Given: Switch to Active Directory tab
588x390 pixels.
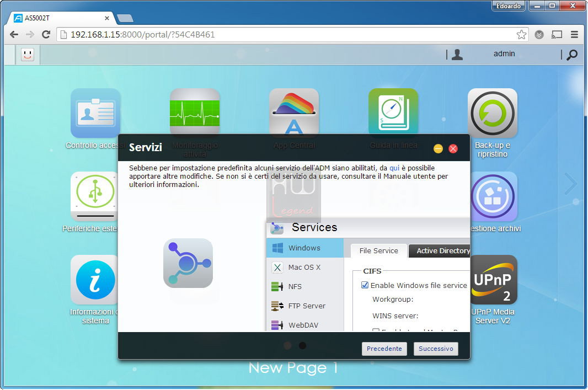Looking at the screenshot, I should click(x=439, y=251).
